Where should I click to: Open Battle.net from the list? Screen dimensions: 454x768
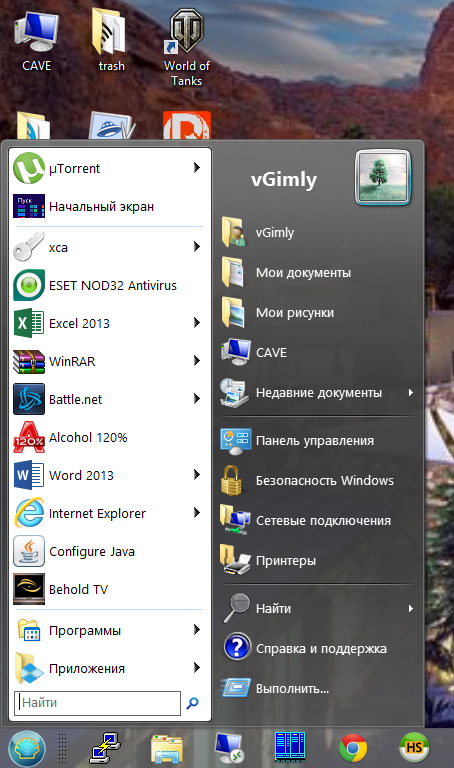point(108,399)
